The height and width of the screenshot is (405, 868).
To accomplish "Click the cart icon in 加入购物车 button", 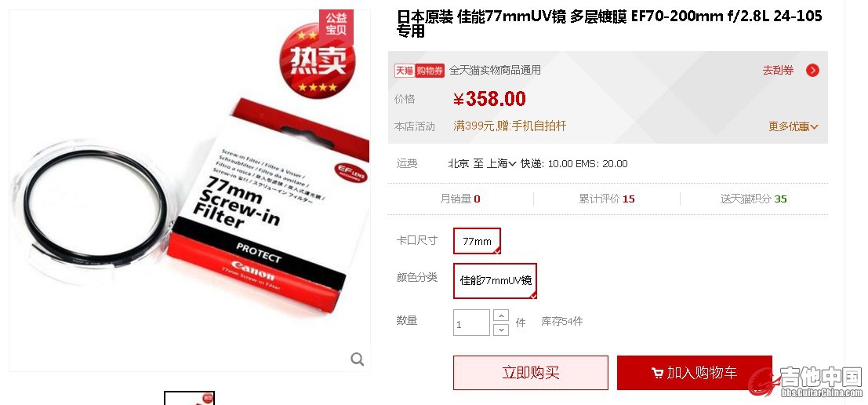I will [657, 374].
